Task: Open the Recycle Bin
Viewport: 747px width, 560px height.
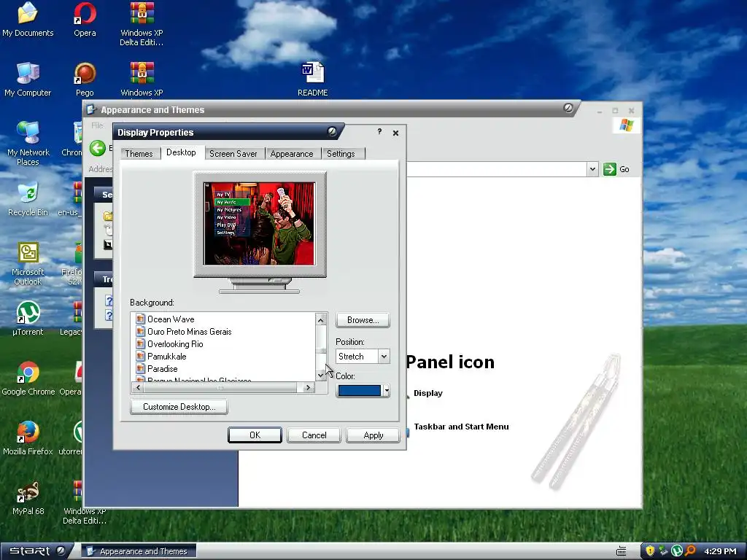Action: (28, 199)
